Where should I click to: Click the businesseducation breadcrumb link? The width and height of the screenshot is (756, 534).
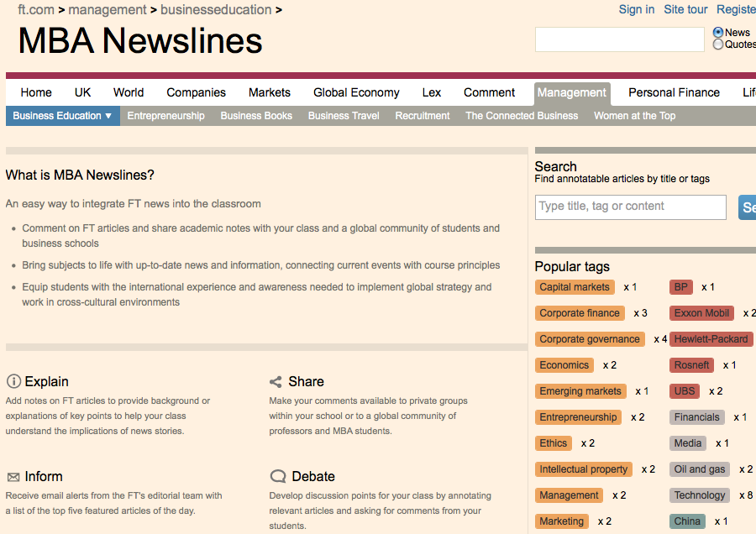(216, 10)
